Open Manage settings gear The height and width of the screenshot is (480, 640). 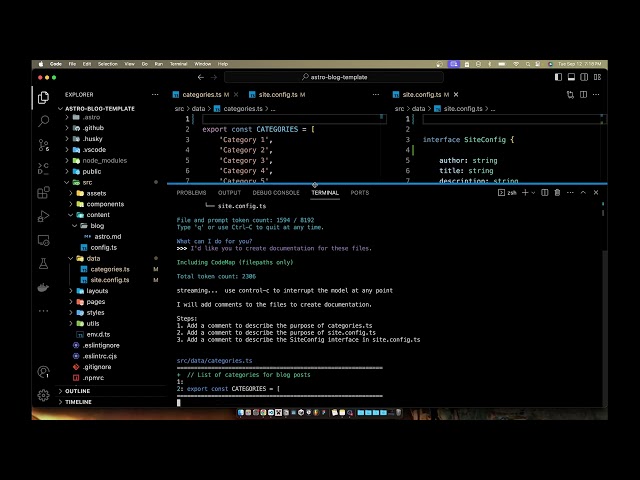[x=43, y=395]
